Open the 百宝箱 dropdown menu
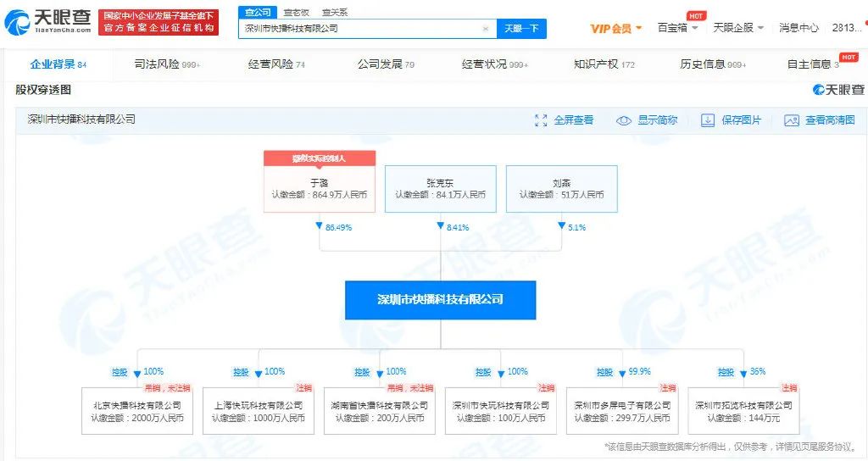The height and width of the screenshot is (461, 868). 677,28
